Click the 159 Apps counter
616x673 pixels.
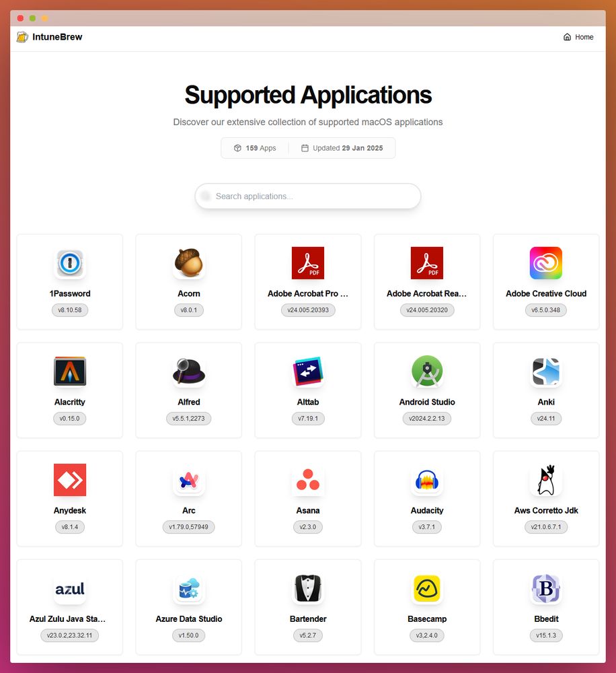click(255, 148)
